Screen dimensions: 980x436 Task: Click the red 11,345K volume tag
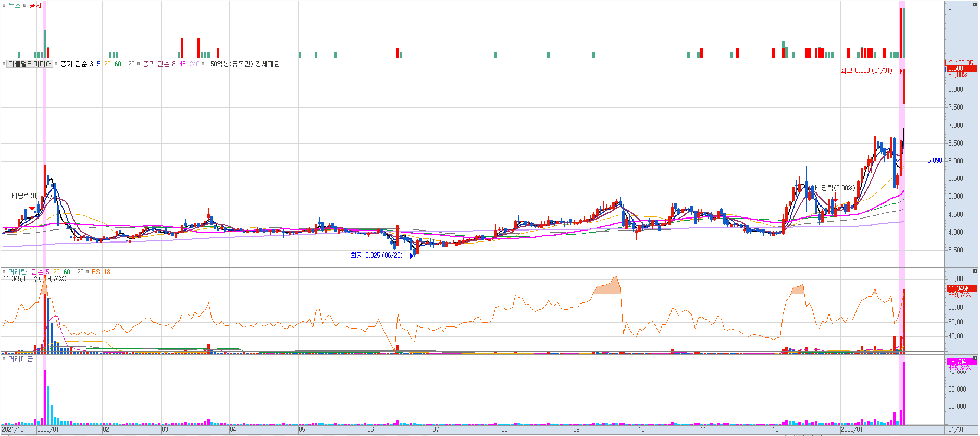tap(962, 288)
